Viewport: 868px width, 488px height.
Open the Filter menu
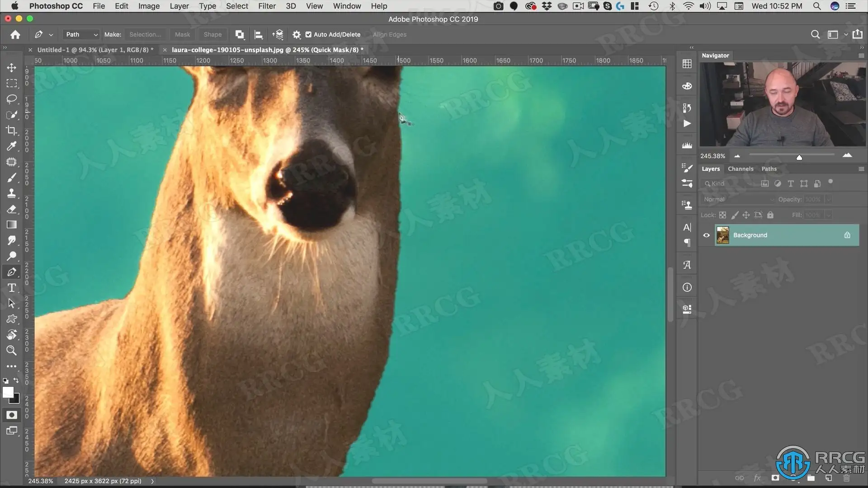click(x=267, y=6)
